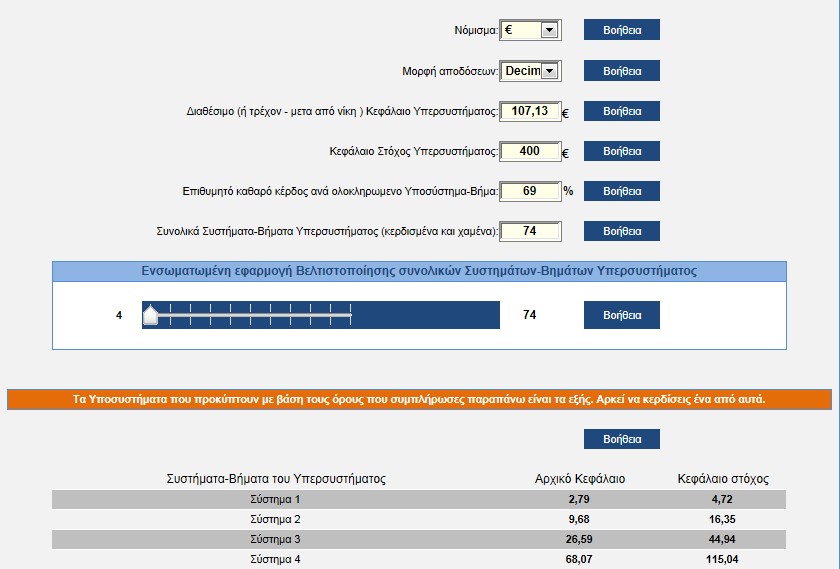Image resolution: width=840 pixels, height=569 pixels.
Task: Open the Νόμισμα currency dropdown
Action: [x=530, y=30]
